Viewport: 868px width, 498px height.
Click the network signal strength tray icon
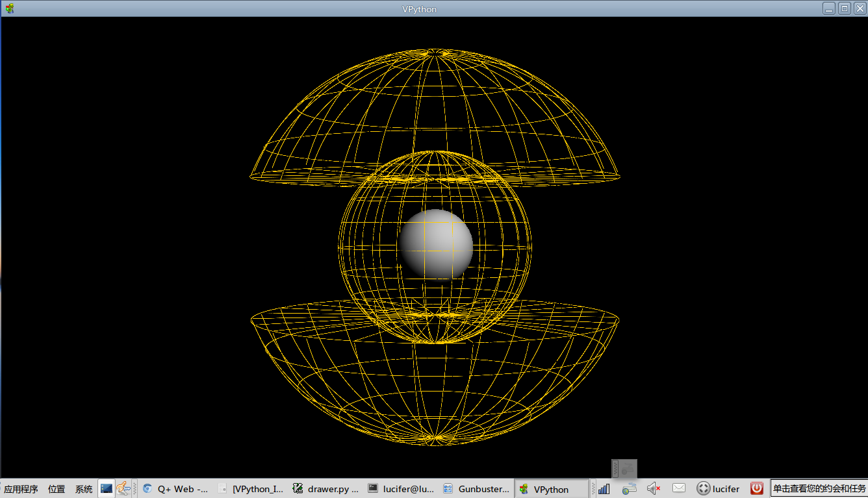click(603, 488)
